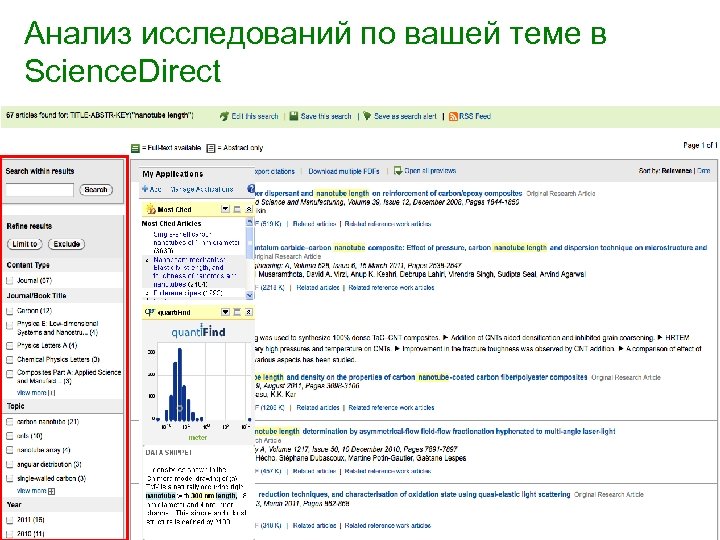Click the Edit this search link
This screenshot has height=540, width=720.
point(255,116)
